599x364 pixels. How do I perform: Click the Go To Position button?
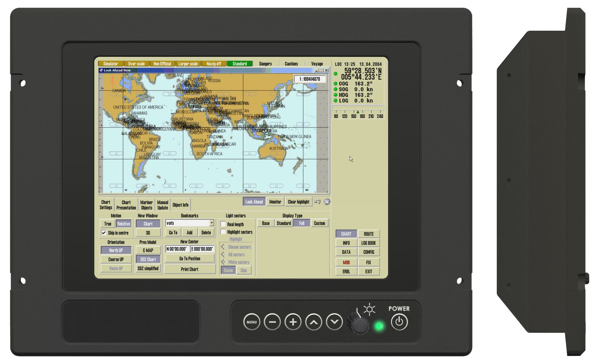pyautogui.click(x=190, y=259)
